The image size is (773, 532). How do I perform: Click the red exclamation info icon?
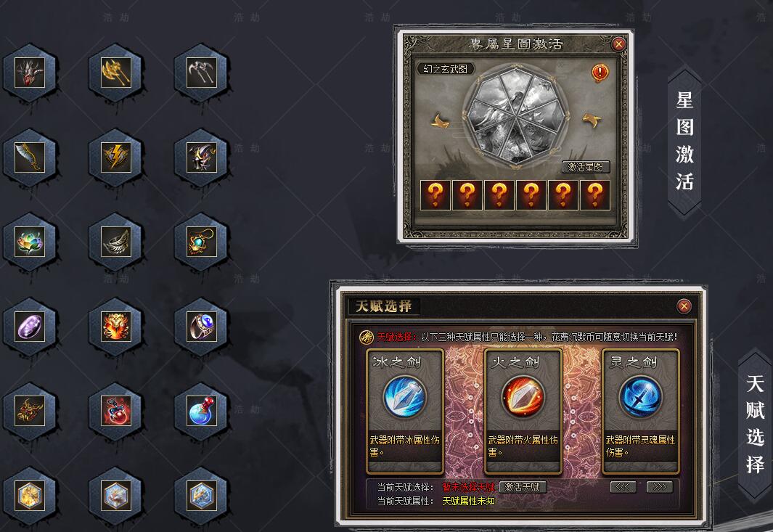click(x=600, y=73)
